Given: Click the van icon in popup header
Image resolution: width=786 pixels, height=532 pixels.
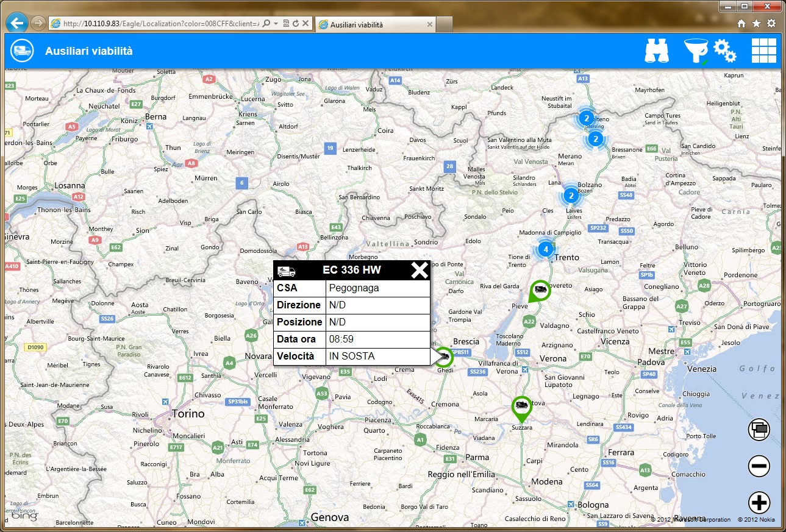Looking at the screenshot, I should coord(287,271).
